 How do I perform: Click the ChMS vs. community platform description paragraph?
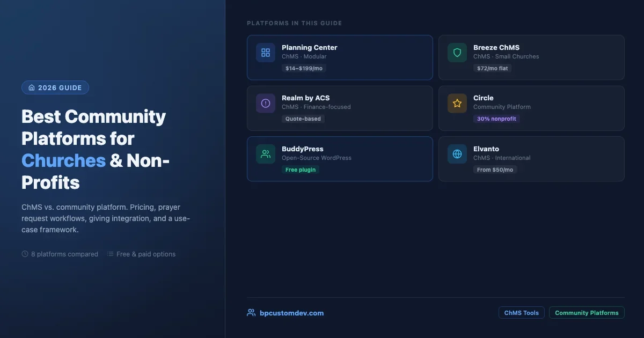point(106,218)
